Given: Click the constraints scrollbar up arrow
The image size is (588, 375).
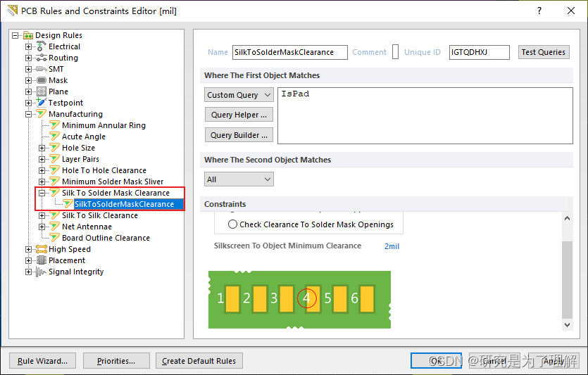Looking at the screenshot, I should coord(567,218).
